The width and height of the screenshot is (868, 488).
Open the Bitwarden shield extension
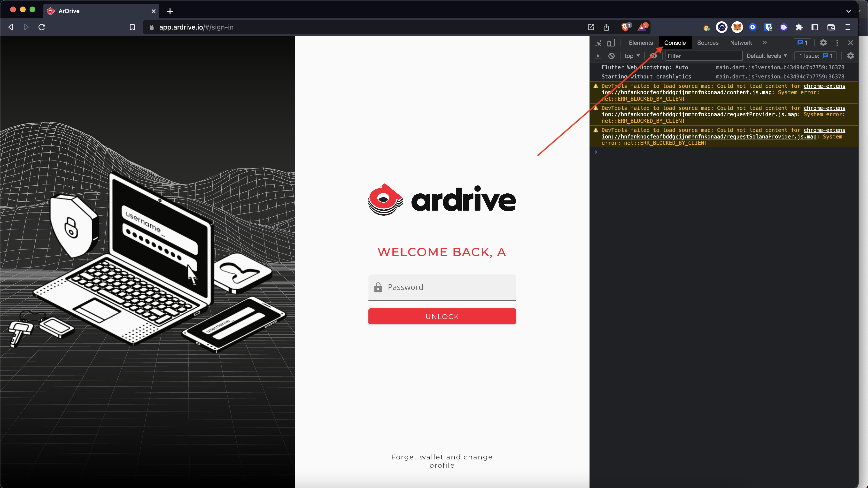(x=768, y=27)
